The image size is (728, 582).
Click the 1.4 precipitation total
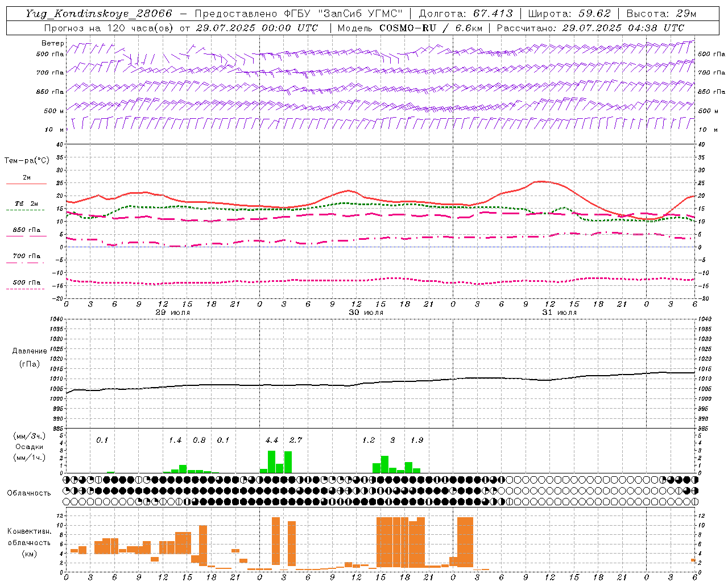(175, 440)
